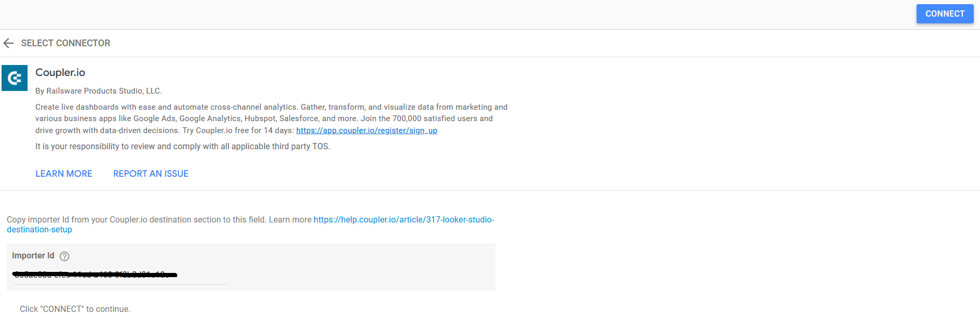Select the Importer Id field label
Screen dimensions: 980x314
(x=33, y=256)
